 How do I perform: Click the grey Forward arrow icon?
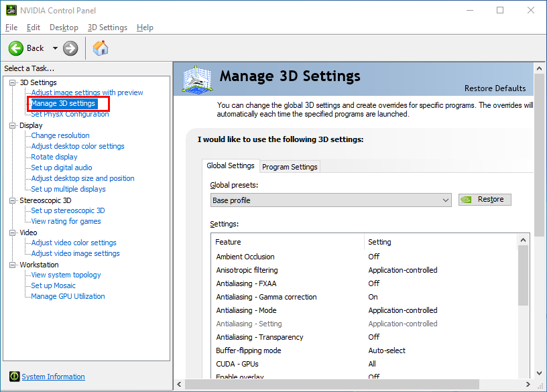point(70,48)
